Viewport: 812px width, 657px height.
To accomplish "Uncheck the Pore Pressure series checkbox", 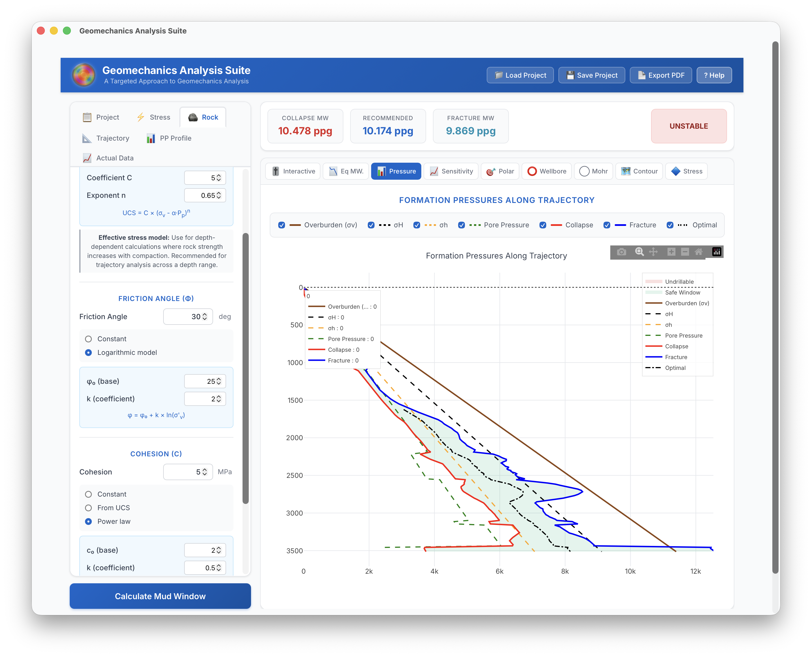I will tap(462, 225).
